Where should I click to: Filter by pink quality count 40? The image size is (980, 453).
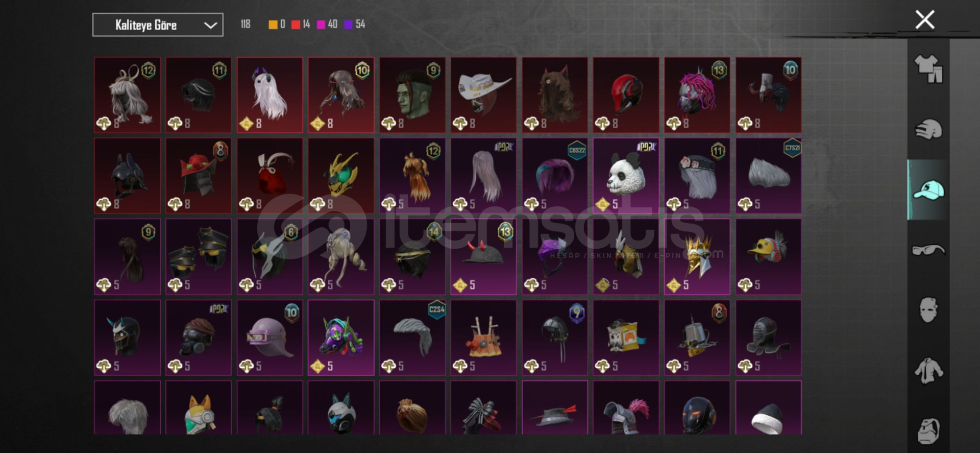pyautogui.click(x=327, y=24)
